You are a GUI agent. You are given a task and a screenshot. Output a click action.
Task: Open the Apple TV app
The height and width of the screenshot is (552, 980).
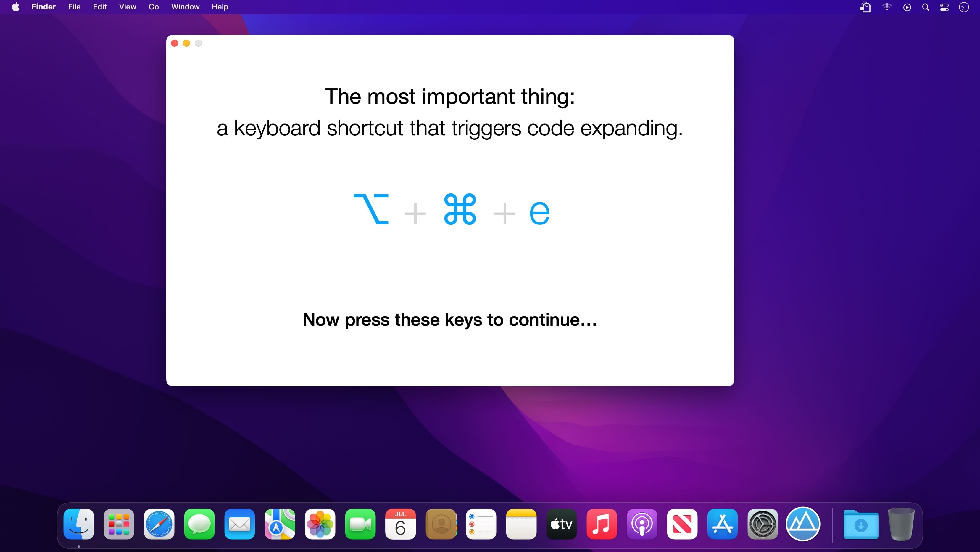pyautogui.click(x=562, y=524)
